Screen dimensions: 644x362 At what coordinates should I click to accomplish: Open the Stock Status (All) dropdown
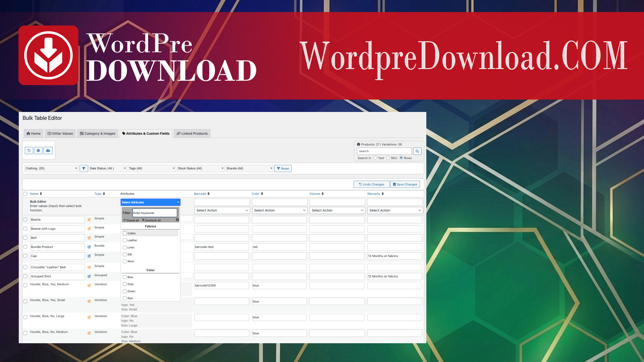201,168
